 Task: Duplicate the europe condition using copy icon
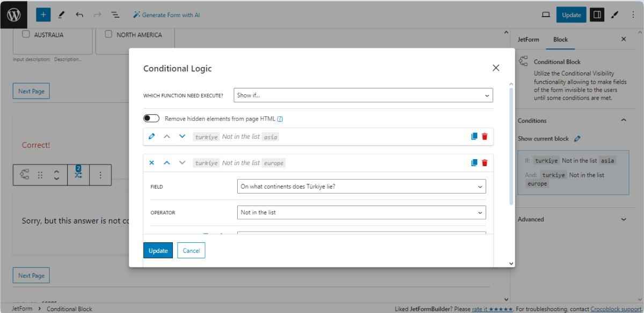tap(474, 162)
